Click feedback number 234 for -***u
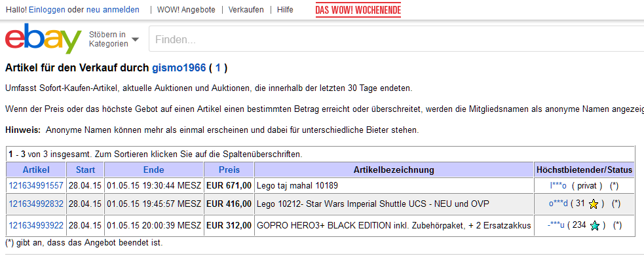Screen dimensions: 644x271 pyautogui.click(x=580, y=225)
